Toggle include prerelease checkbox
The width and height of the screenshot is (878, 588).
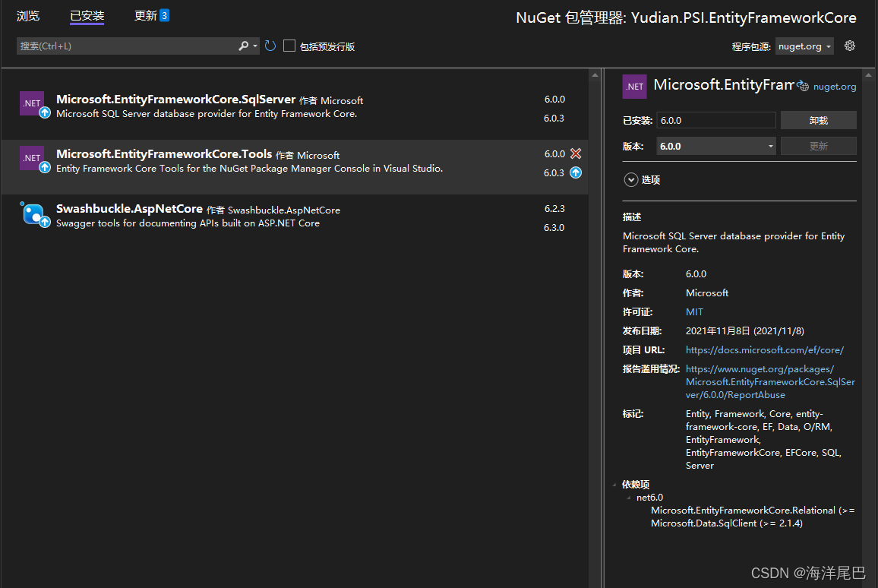pos(289,46)
